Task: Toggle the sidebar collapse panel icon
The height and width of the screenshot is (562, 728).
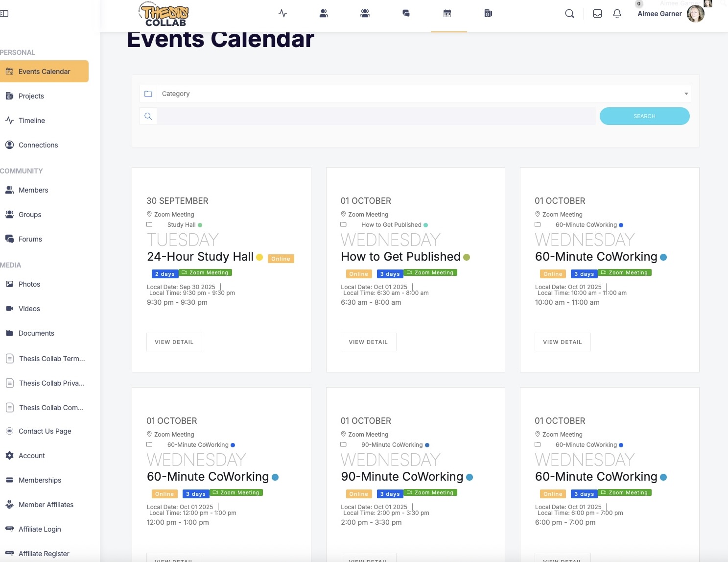Action: [x=4, y=14]
